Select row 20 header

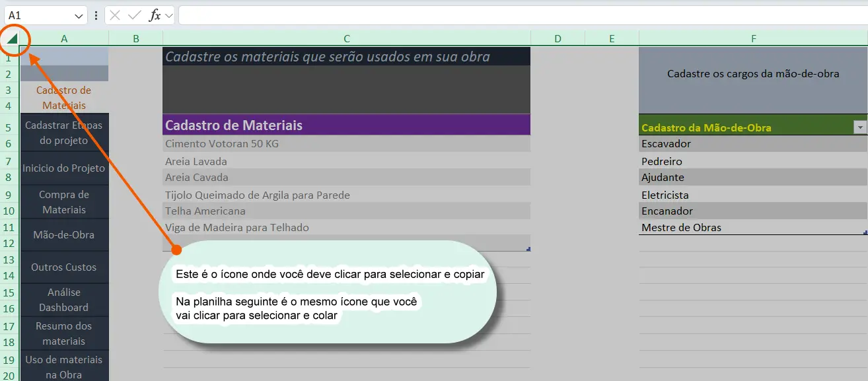point(9,374)
